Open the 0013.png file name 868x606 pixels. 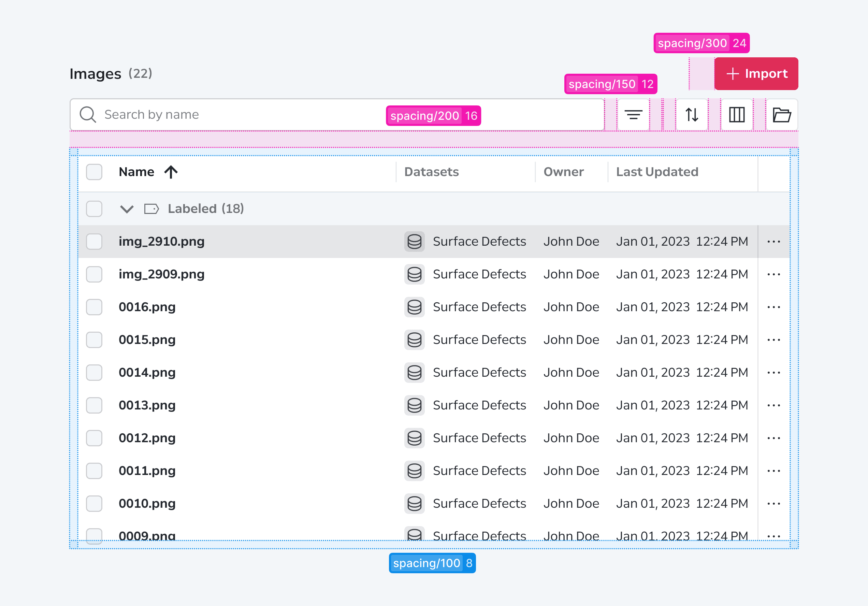pyautogui.click(x=147, y=405)
